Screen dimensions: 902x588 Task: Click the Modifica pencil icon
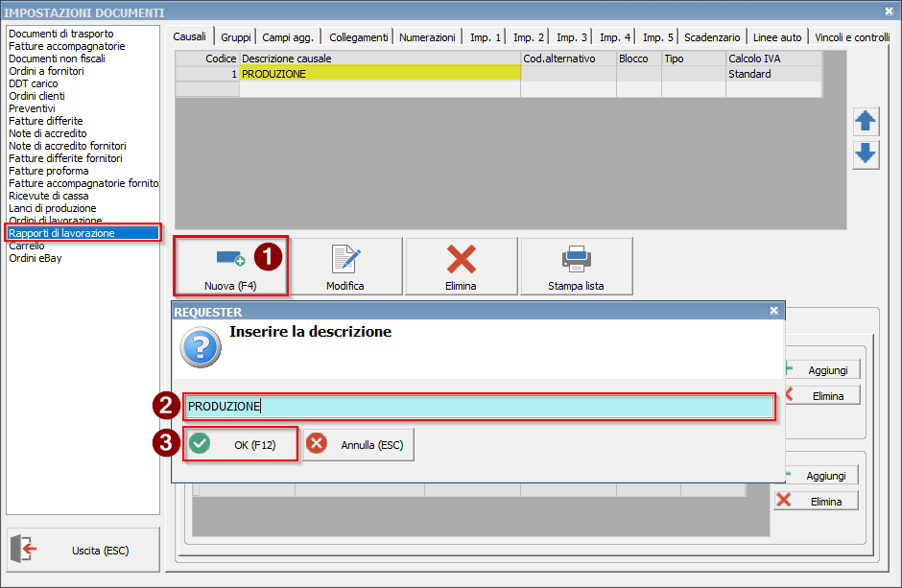pos(345,259)
